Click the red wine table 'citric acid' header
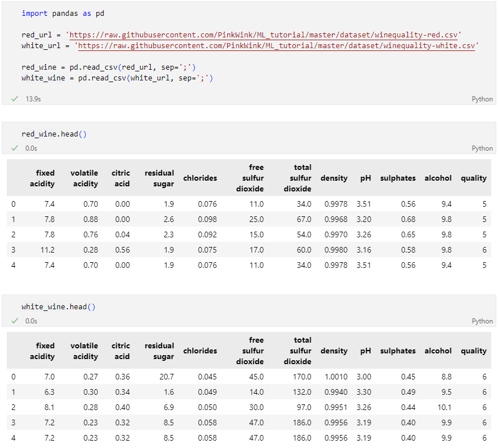The image size is (498, 448). point(121,178)
